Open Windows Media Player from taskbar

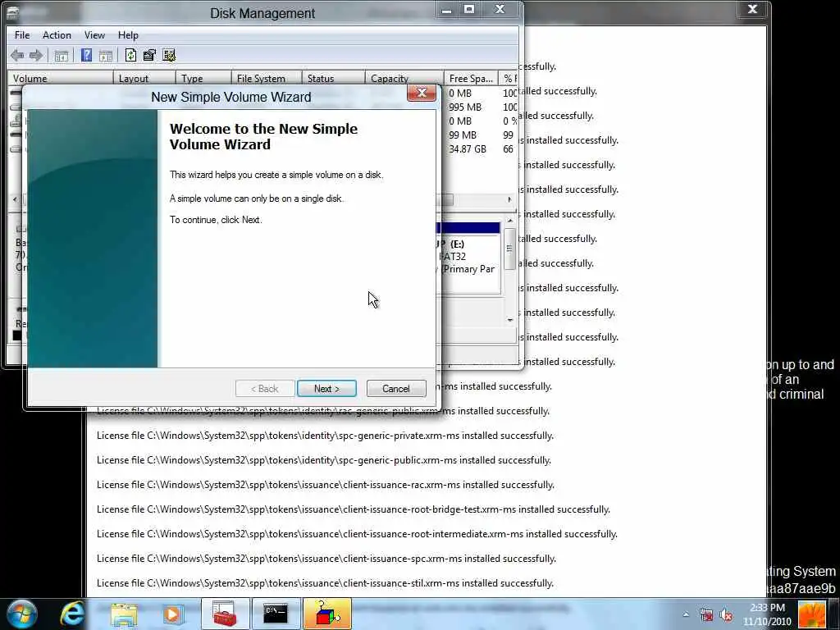pyautogui.click(x=172, y=614)
